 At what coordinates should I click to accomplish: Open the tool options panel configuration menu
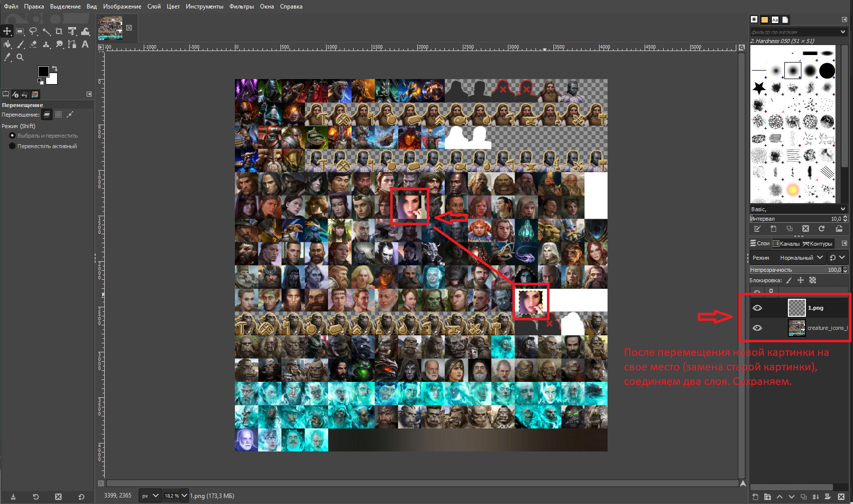tap(89, 94)
